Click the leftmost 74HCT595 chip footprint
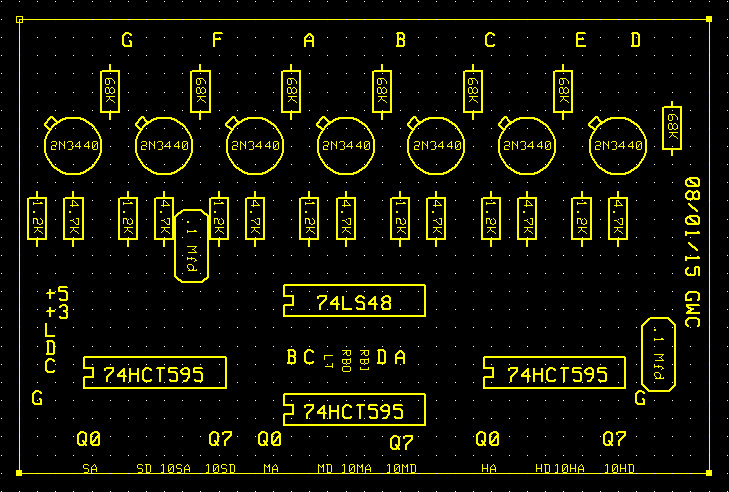 pos(155,374)
